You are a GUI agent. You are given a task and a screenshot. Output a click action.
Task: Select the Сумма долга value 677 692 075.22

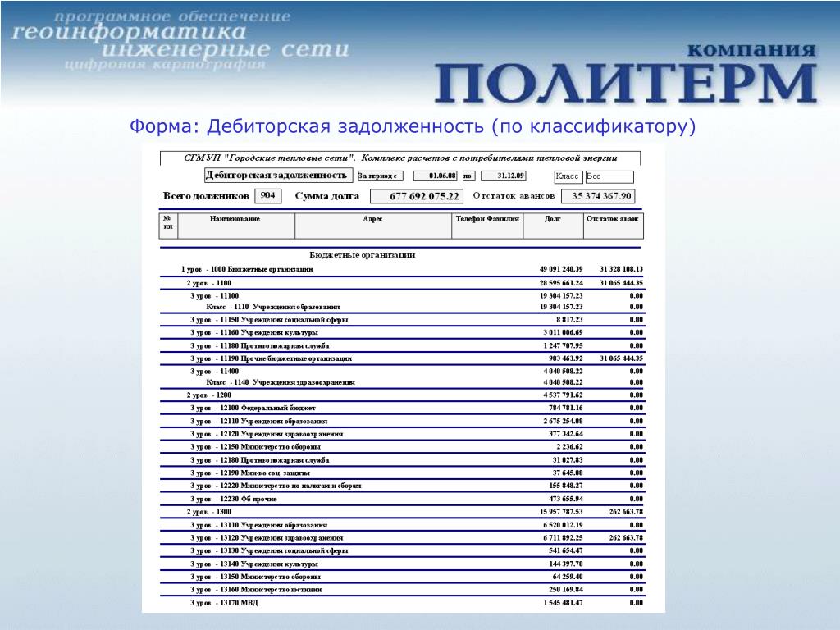(417, 196)
